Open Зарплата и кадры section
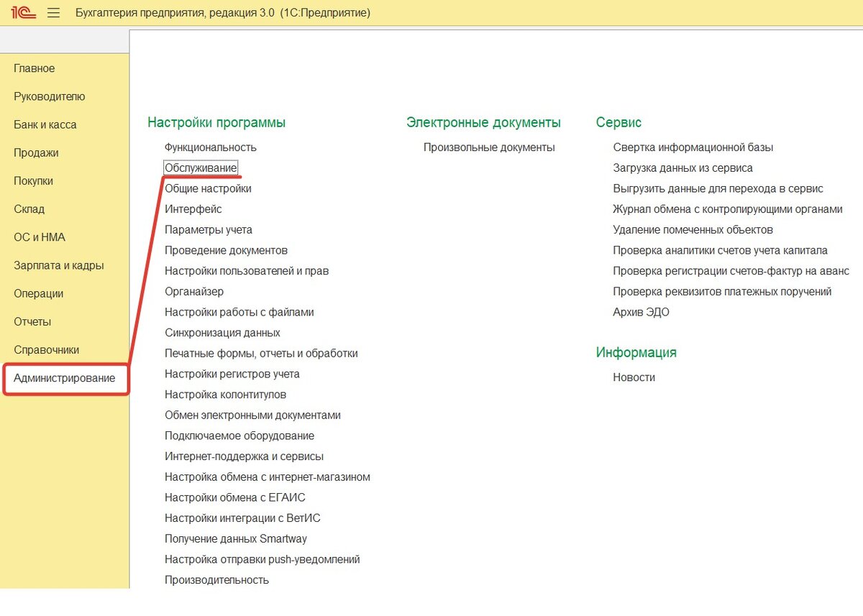The width and height of the screenshot is (863, 616). (59, 265)
